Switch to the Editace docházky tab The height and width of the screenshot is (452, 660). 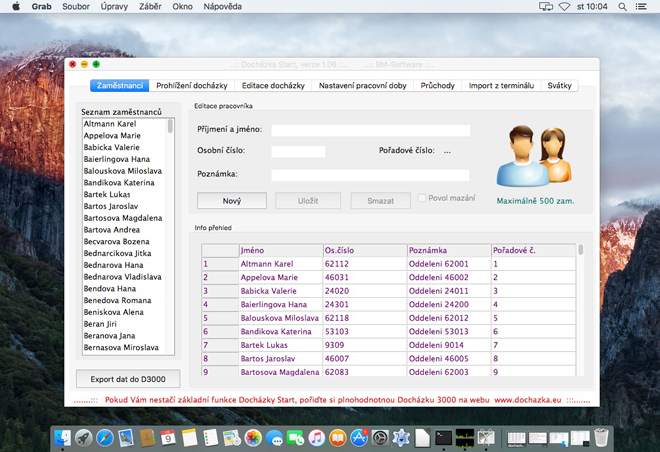273,85
